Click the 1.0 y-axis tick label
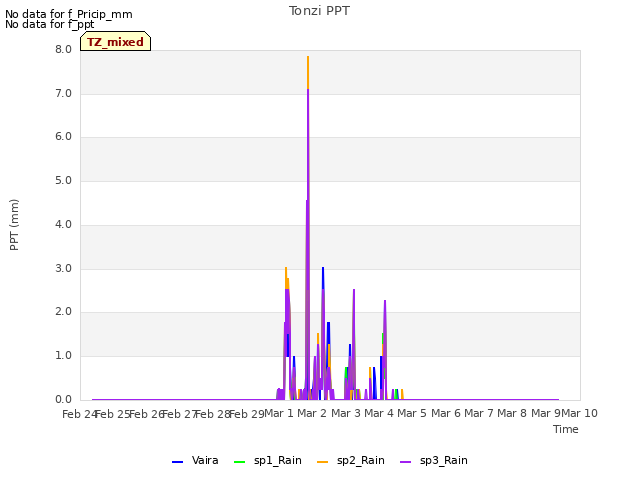Screen dimensions: 640x480 pyautogui.click(x=63, y=356)
